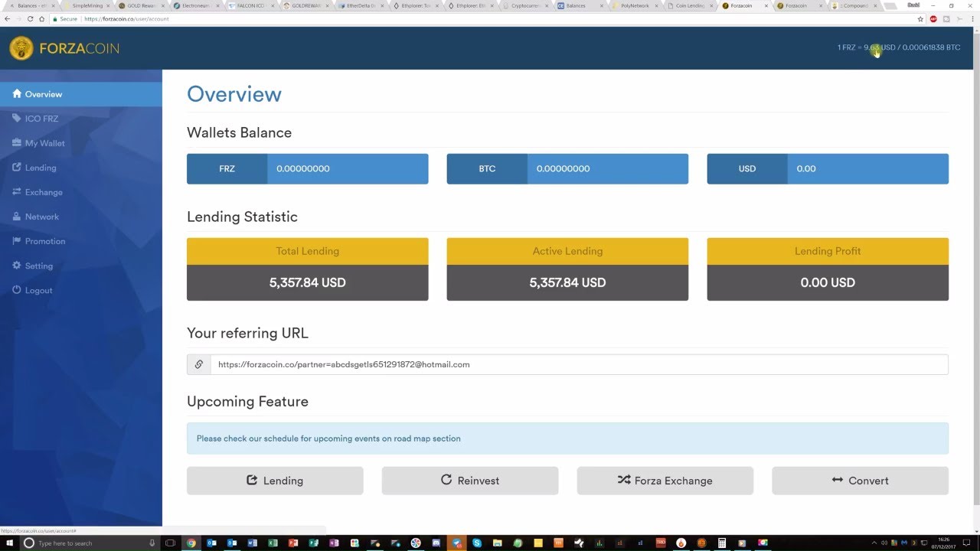This screenshot has width=980, height=551.
Task: Click the Lending button at the bottom
Action: [x=275, y=481]
